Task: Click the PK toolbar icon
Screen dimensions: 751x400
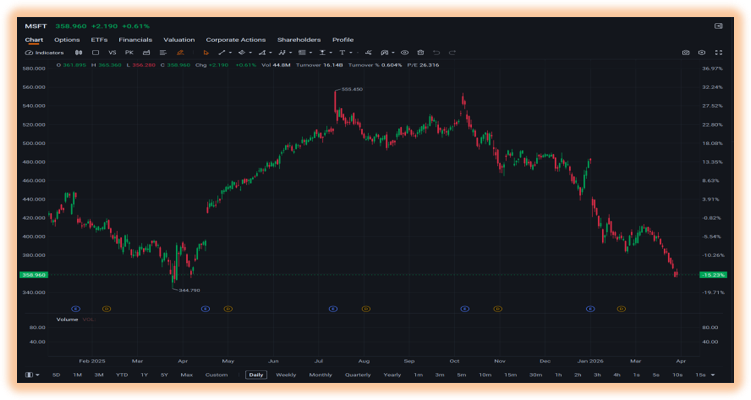Action: pos(129,53)
